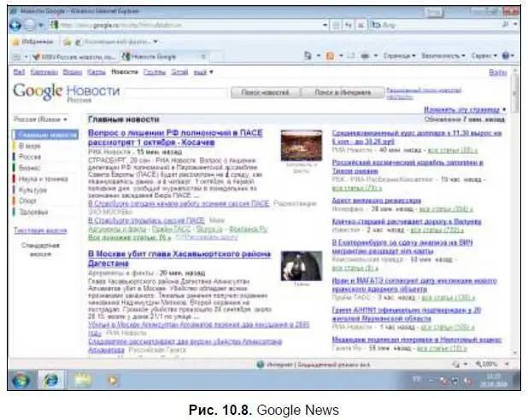Viewport: 528px width, 420px height.
Task: Go back with the browser Back arrow
Action: click(x=15, y=25)
